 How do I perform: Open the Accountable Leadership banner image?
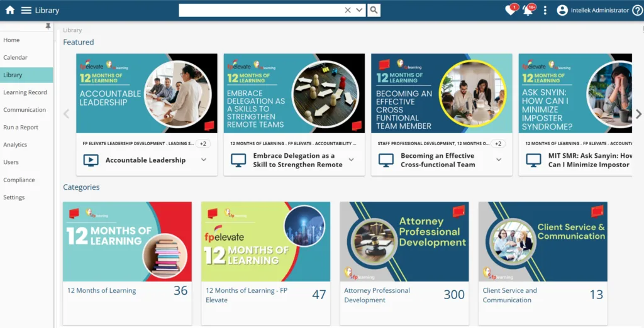point(147,93)
